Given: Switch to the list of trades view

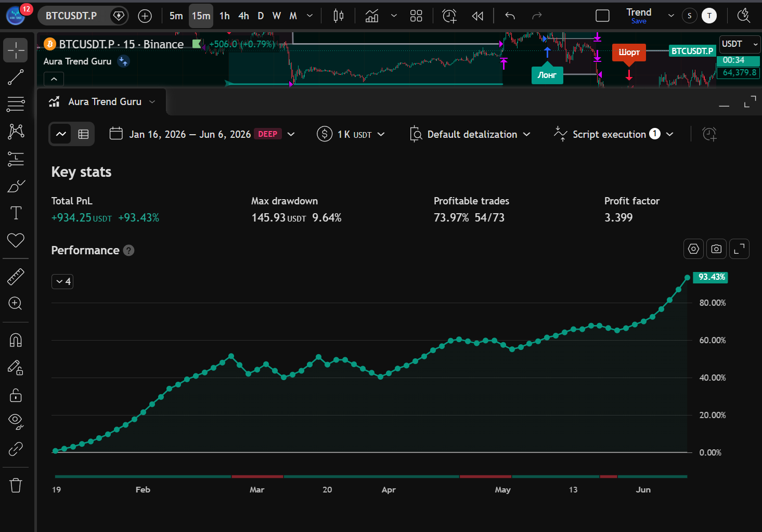Looking at the screenshot, I should click(83, 134).
